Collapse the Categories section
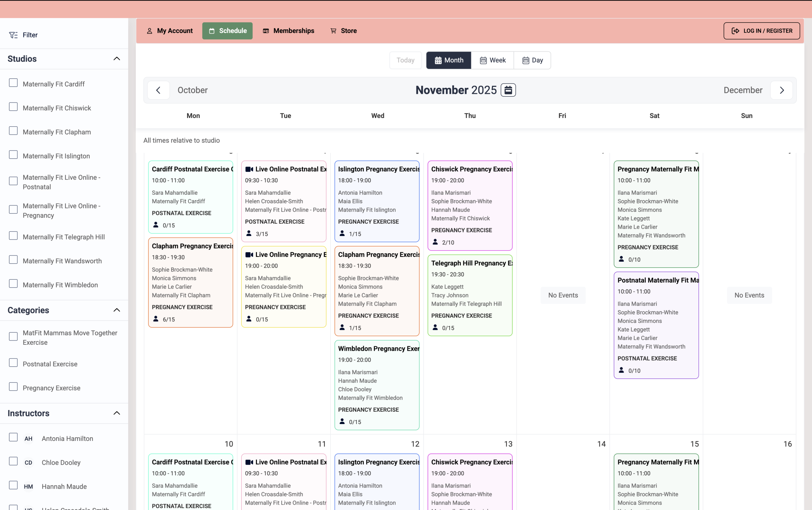The image size is (812, 510). click(117, 310)
